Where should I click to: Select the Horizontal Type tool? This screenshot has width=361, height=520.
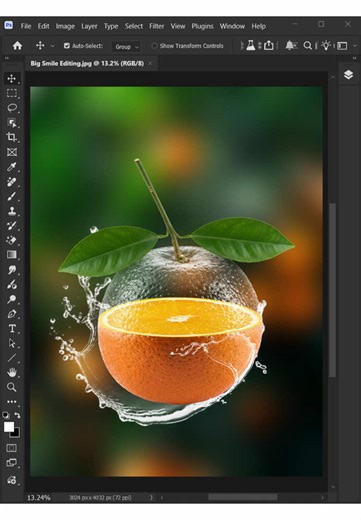(12, 328)
